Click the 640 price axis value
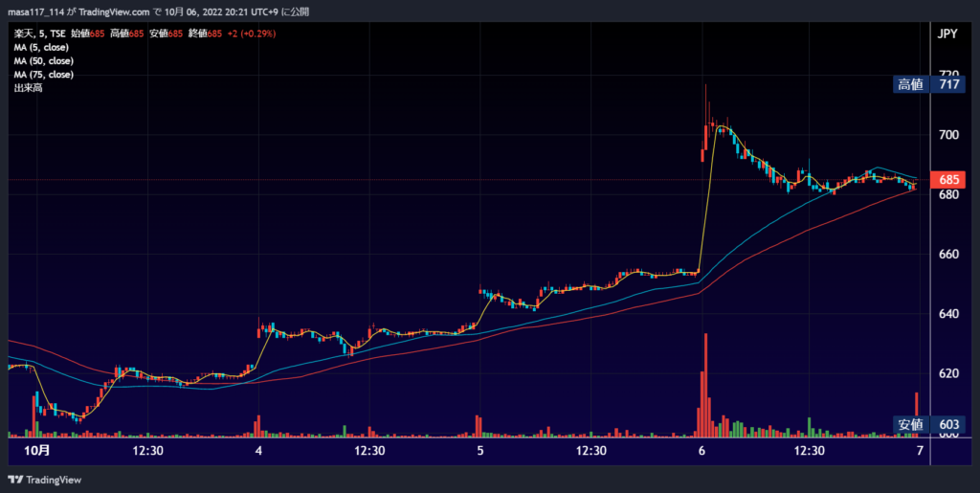The image size is (980, 493). (x=948, y=314)
